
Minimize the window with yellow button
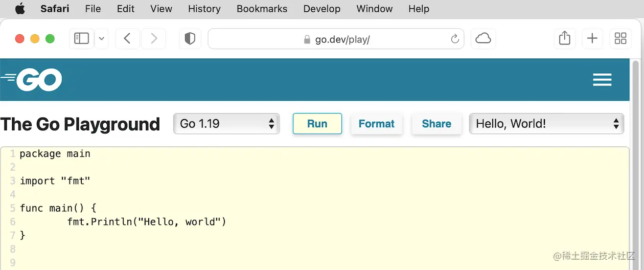pos(35,39)
